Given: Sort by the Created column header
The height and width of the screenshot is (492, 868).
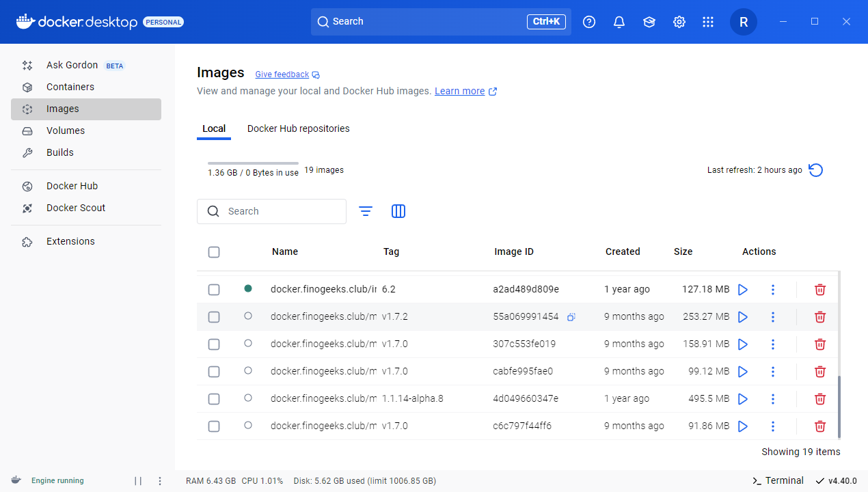Looking at the screenshot, I should point(623,251).
